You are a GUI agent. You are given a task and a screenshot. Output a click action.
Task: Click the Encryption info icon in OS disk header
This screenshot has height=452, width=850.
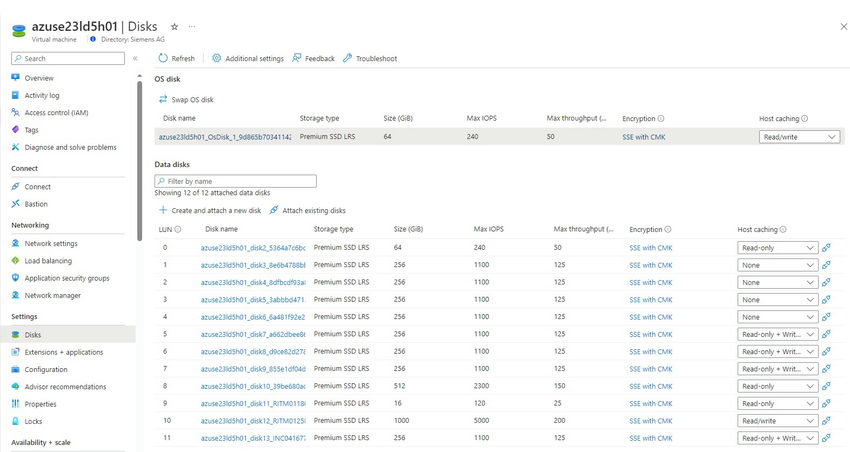tap(661, 119)
